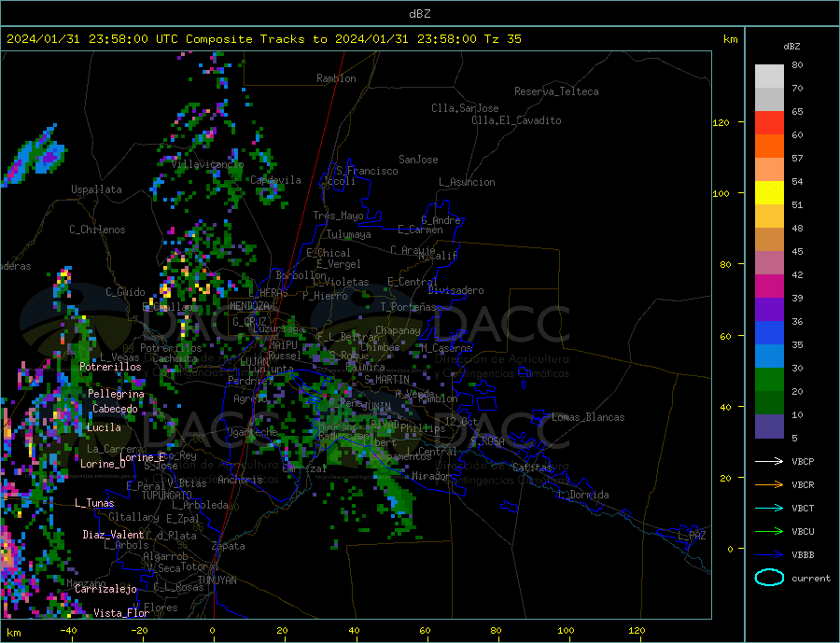Click the 'current' legend label
The image size is (840, 643).
811,579
